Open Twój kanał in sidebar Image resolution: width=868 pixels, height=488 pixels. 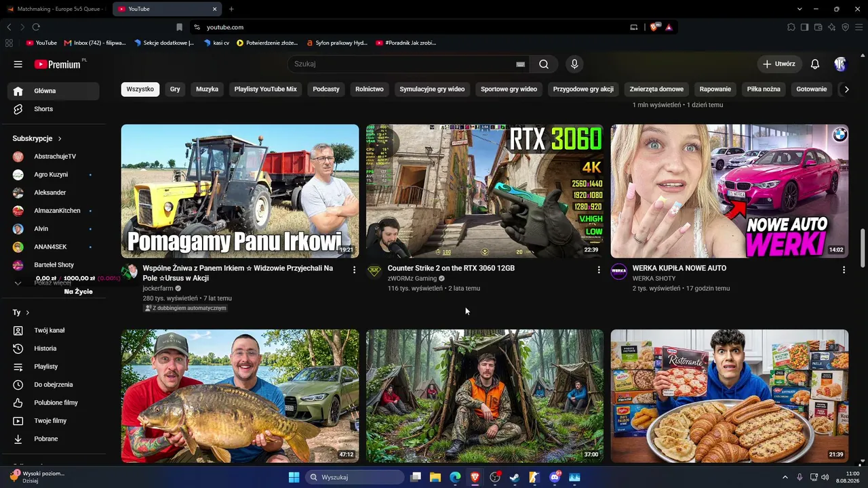point(54,330)
